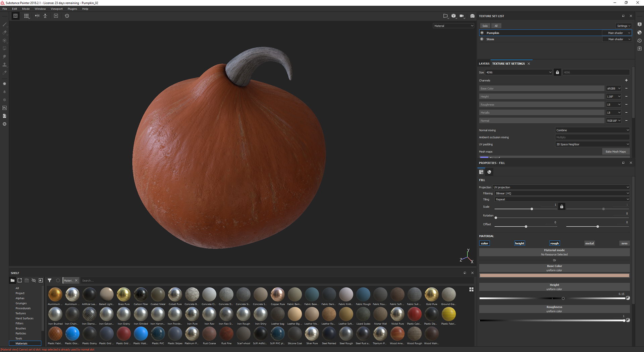Viewport: 644px width, 352px height.
Task: Select the Material picker eyedropper tool
Action: (x=5, y=73)
